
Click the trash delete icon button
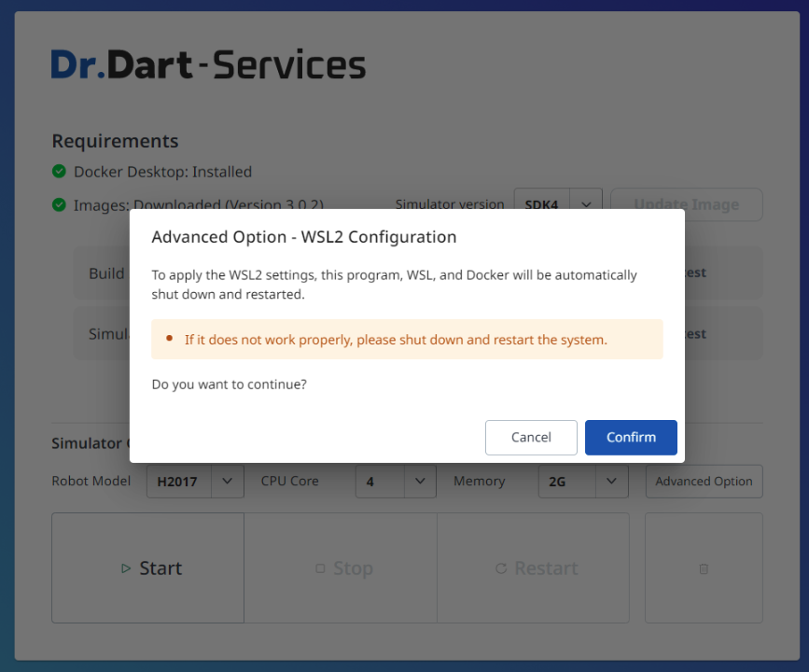pyautogui.click(x=704, y=567)
